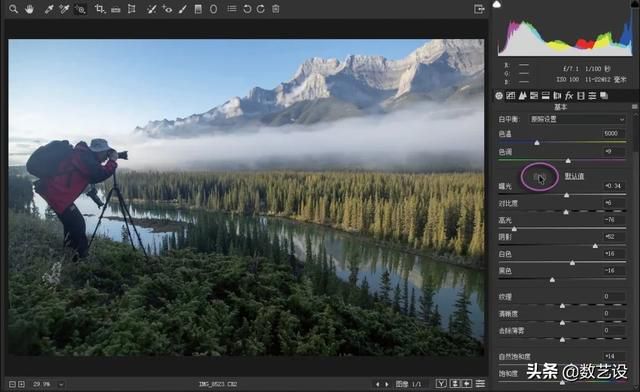Open the white balance preset dropdown

click(577, 119)
